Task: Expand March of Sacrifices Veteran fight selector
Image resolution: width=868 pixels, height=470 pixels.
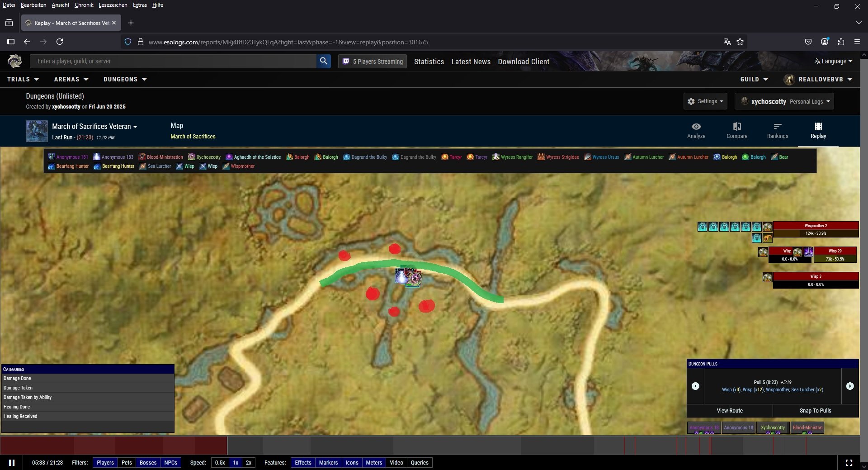Action: [94, 127]
